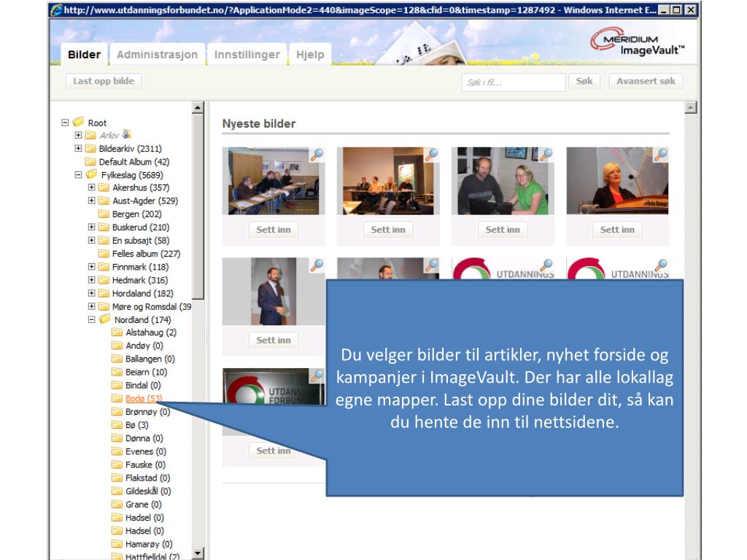Viewport: 747px width, 560px height.
Task: Click the Arkiv folder icon
Action: coord(90,135)
